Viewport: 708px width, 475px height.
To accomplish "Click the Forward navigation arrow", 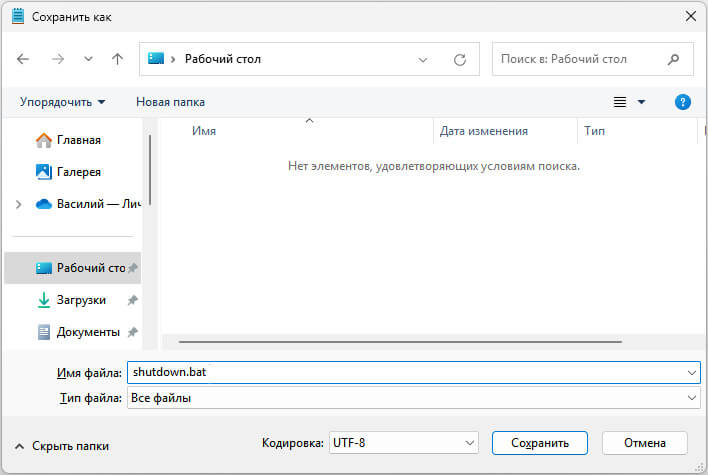I will (x=57, y=59).
